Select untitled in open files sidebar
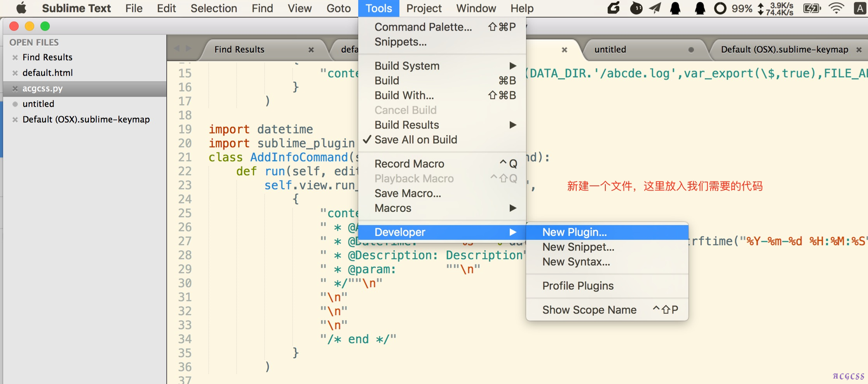Viewport: 868px width, 384px height. point(85,104)
